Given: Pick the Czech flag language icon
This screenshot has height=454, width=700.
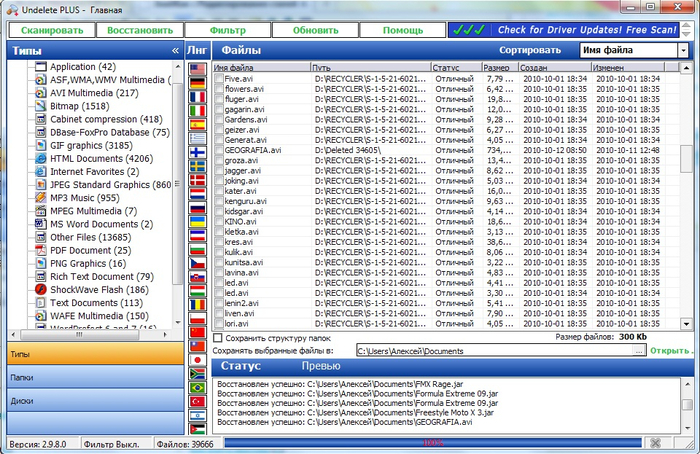Looking at the screenshot, I should tap(197, 263).
